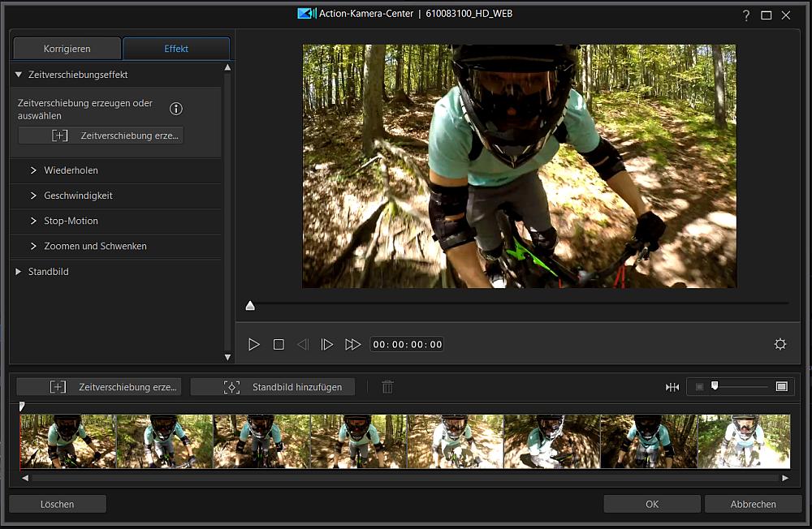The image size is (812, 529).
Task: Click the fast forward button
Action: click(x=352, y=345)
